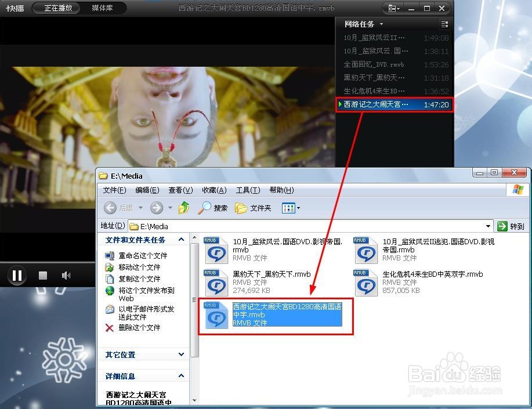Stop the video with the stop button
This screenshot has width=532, height=409.
[x=43, y=275]
